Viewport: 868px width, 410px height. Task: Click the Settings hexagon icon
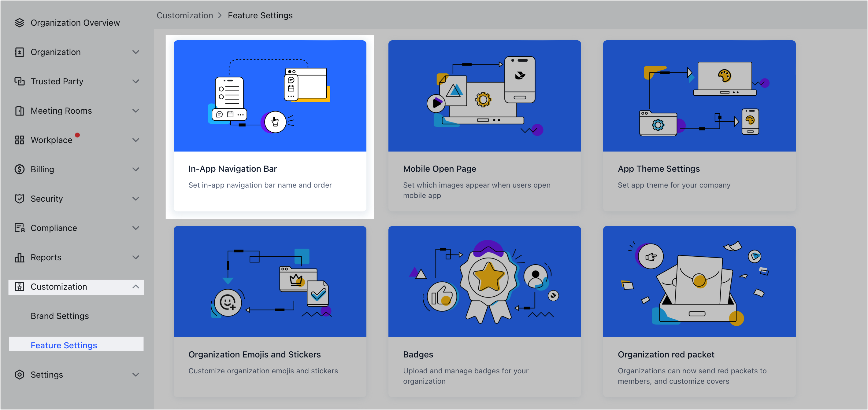coord(20,374)
